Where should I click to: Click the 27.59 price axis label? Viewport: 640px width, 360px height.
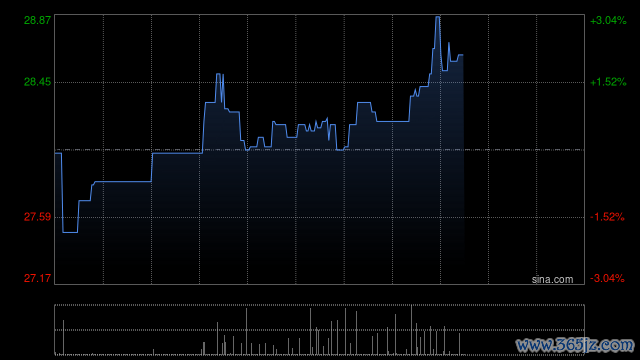[38, 217]
